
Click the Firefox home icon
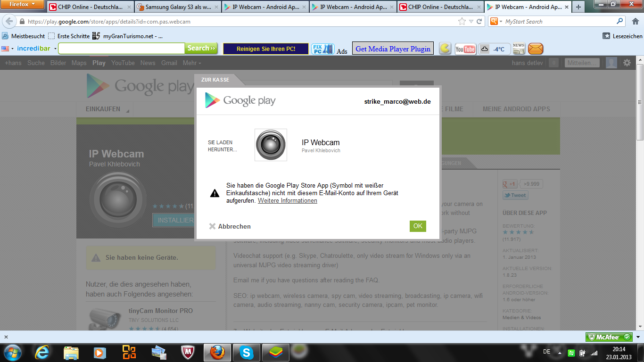click(x=635, y=21)
